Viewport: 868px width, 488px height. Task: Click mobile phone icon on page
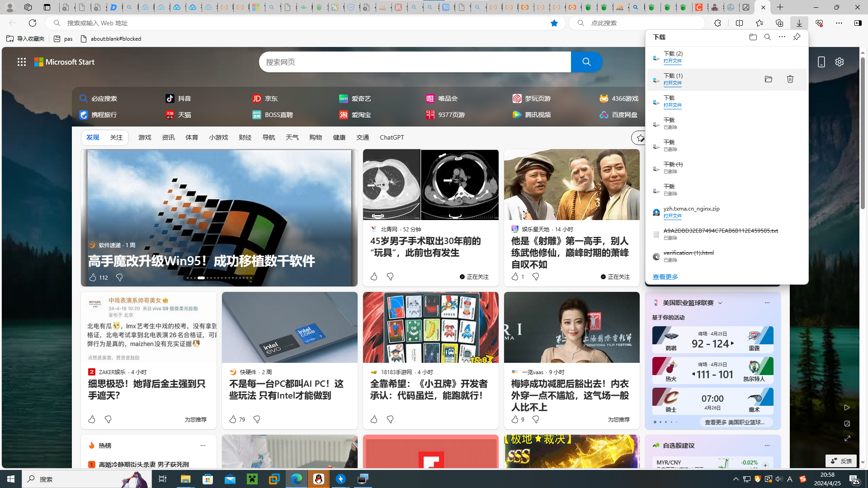coord(821,62)
